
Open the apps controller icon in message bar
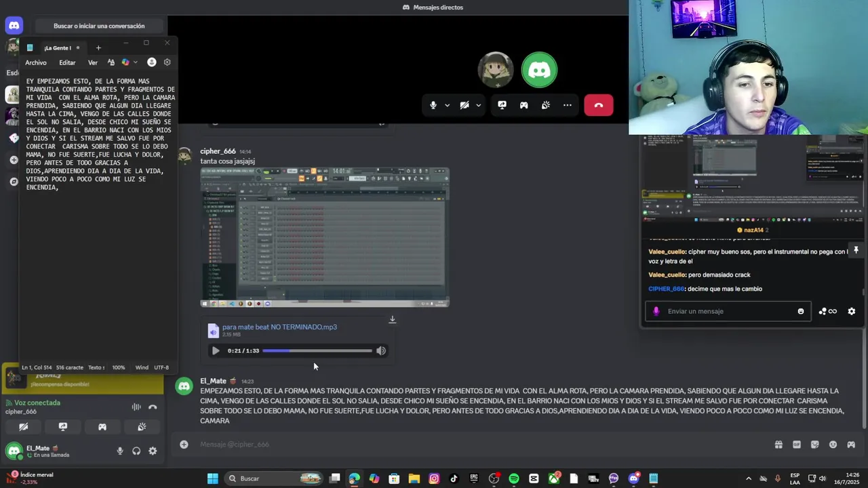pos(851,445)
